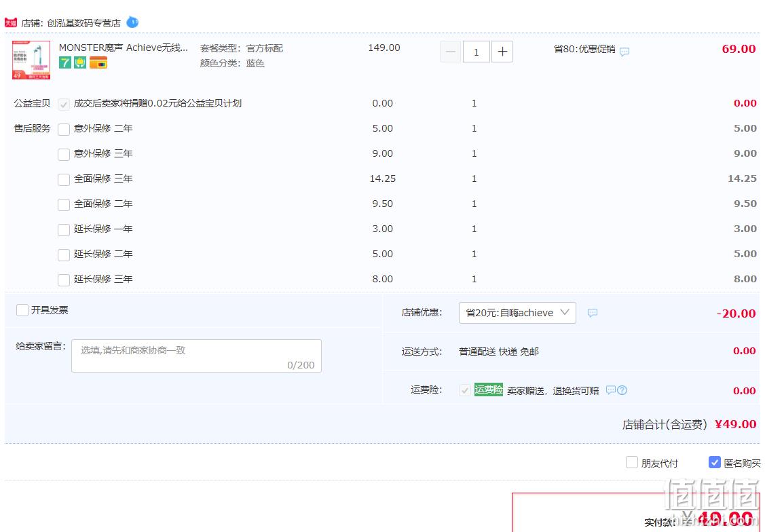
Task: Enable the 延长保修 三年 option
Action: [64, 280]
